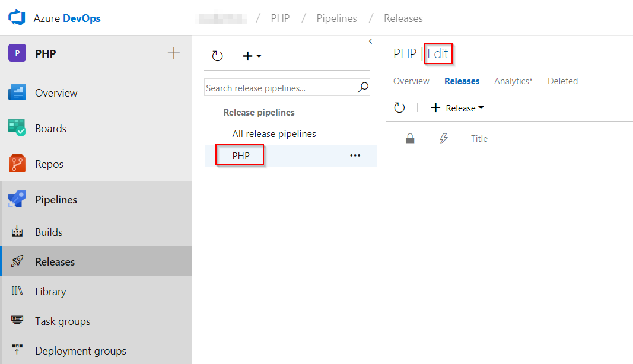Open Boards in the sidebar

51,128
